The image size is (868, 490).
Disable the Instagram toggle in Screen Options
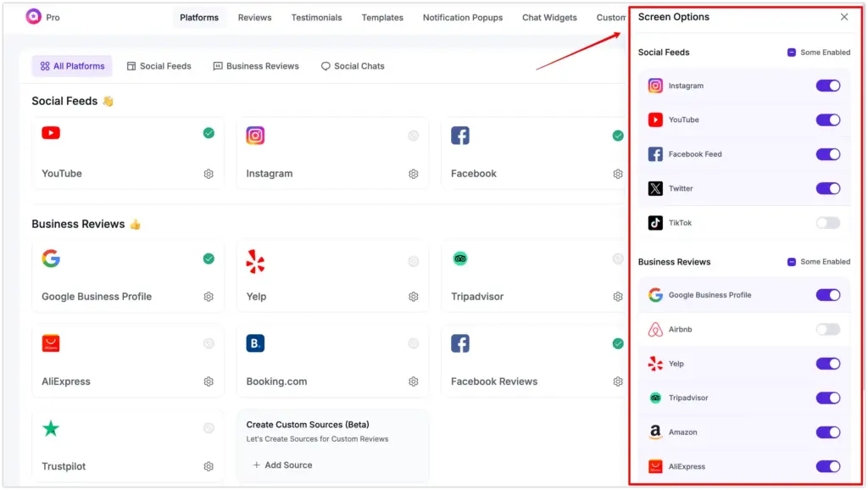pyautogui.click(x=828, y=86)
